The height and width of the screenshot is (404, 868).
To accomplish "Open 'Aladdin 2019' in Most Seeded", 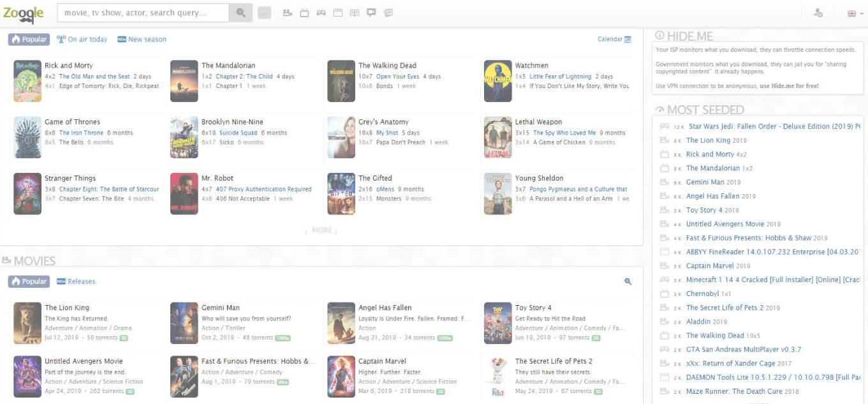I will (707, 322).
